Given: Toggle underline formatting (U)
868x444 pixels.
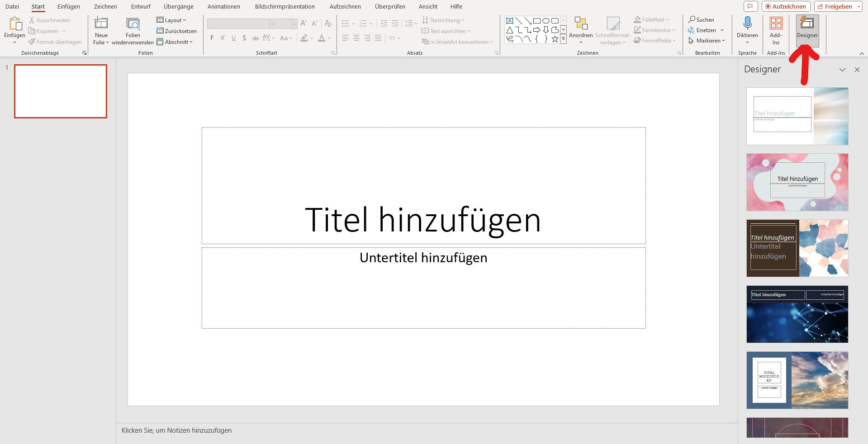Looking at the screenshot, I should coord(233,38).
